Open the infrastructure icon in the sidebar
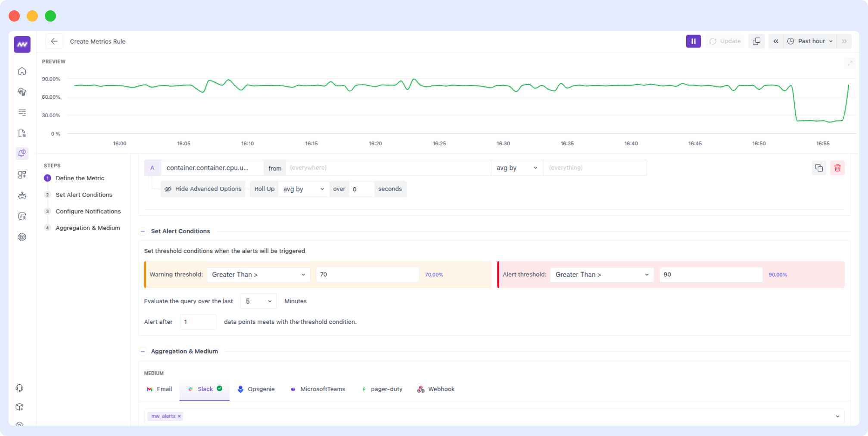Viewport: 868px width, 436px height. (x=22, y=92)
